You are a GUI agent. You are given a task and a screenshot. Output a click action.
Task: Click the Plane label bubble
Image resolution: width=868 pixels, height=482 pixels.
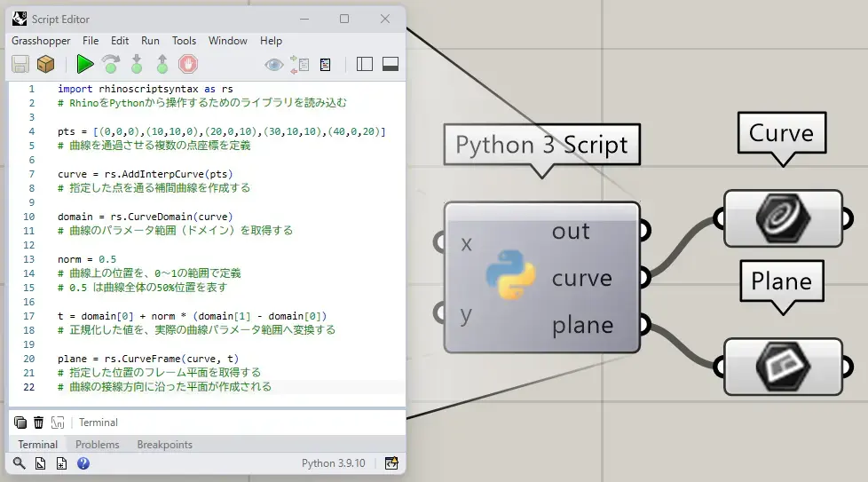[782, 281]
